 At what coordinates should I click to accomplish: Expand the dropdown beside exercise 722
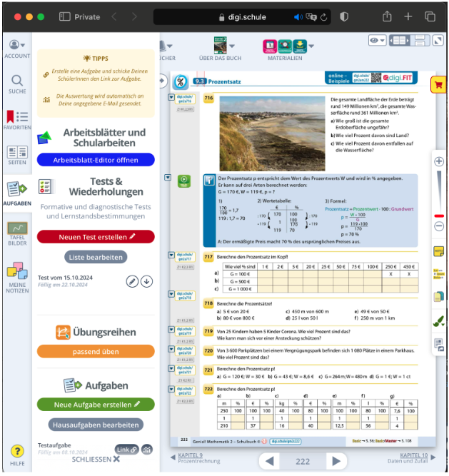171,389
